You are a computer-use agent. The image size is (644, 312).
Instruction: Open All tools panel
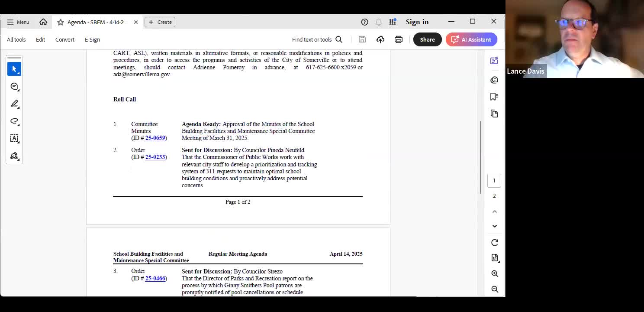click(x=16, y=39)
